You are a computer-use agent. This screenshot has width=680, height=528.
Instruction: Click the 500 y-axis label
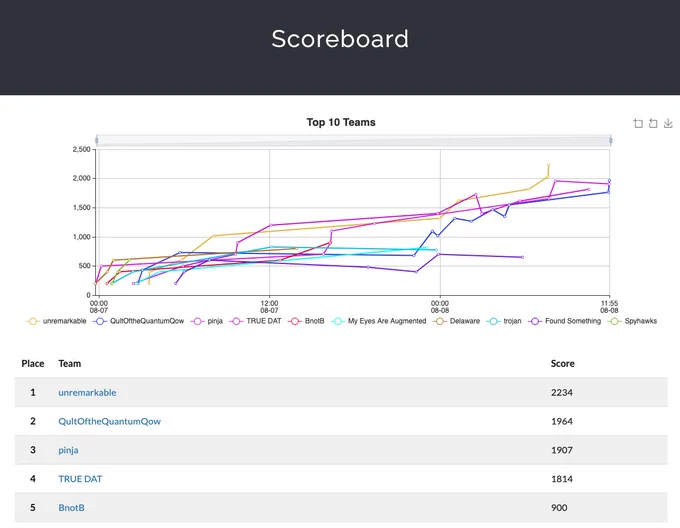tap(85, 266)
